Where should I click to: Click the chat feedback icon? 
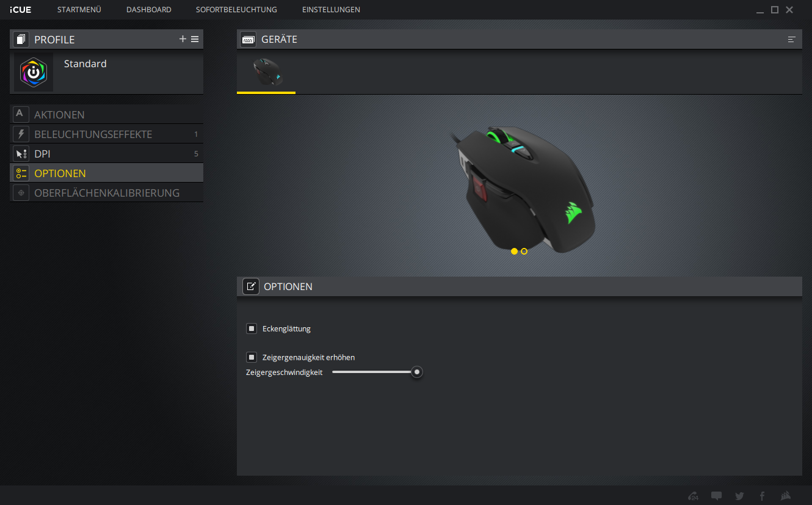716,496
